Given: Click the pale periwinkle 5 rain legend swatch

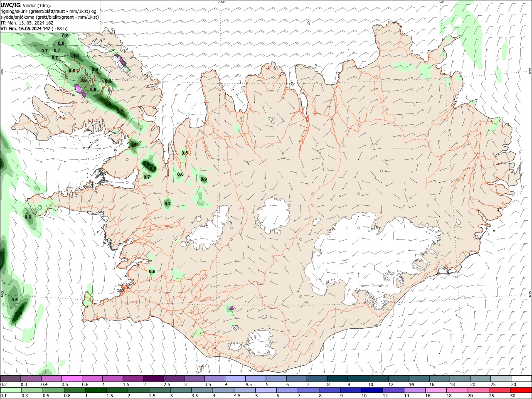Looking at the screenshot, I should 266,390.
